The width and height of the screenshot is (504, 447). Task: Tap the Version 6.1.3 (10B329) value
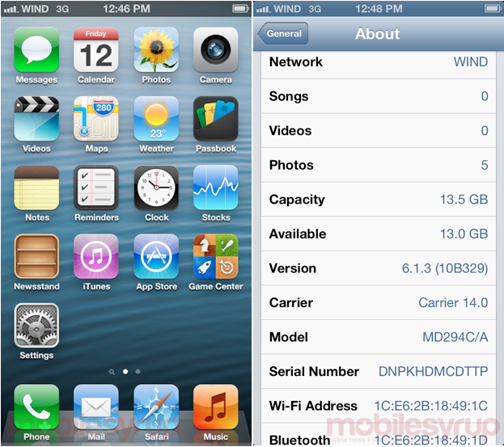click(445, 268)
